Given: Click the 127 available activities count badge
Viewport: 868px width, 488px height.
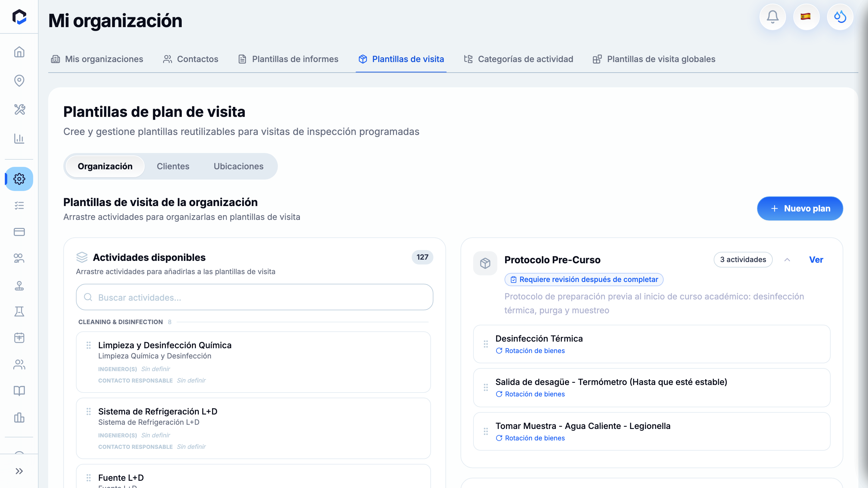Looking at the screenshot, I should (422, 257).
